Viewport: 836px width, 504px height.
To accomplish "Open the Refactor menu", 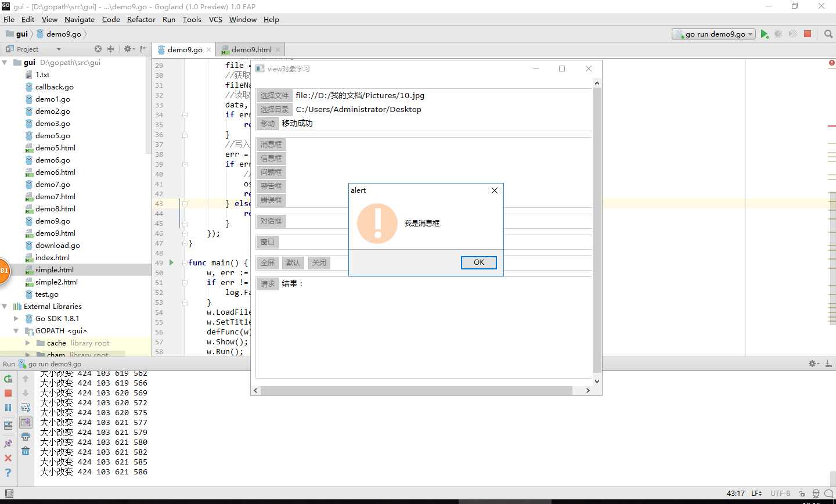I will click(x=141, y=19).
